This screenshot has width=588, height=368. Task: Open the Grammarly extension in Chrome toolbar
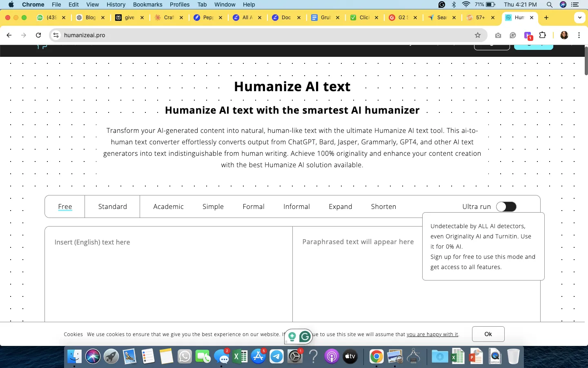click(513, 35)
